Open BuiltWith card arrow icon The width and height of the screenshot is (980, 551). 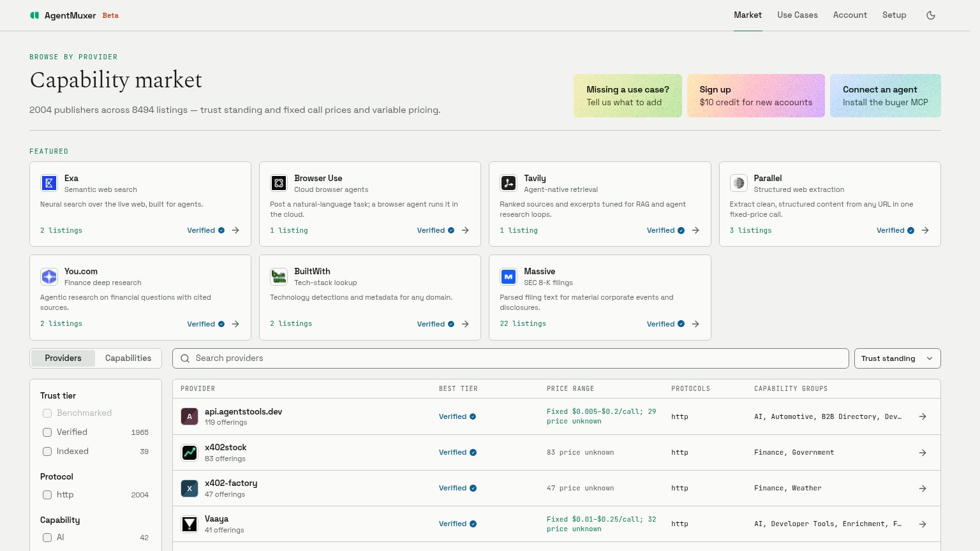pyautogui.click(x=465, y=324)
